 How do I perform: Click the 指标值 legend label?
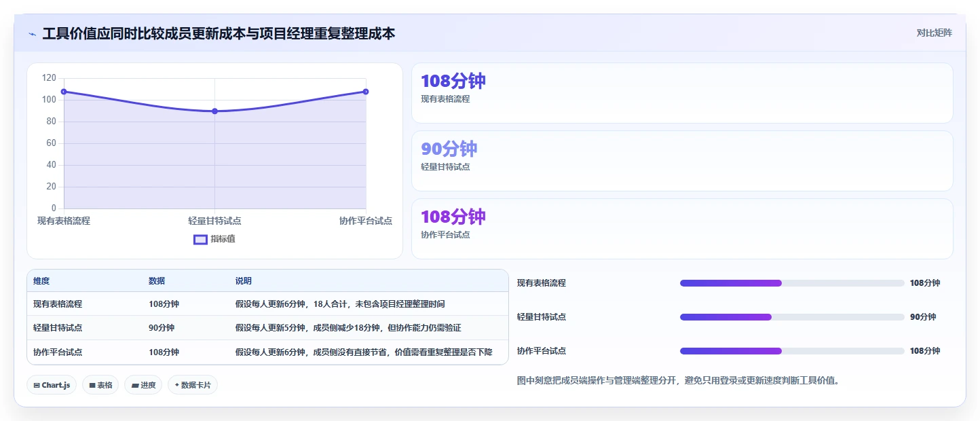[x=223, y=239]
